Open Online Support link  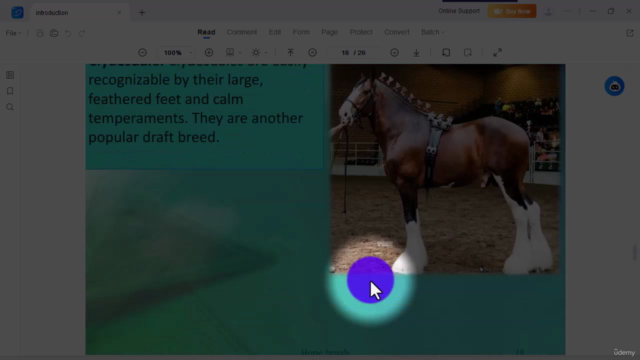(x=459, y=11)
